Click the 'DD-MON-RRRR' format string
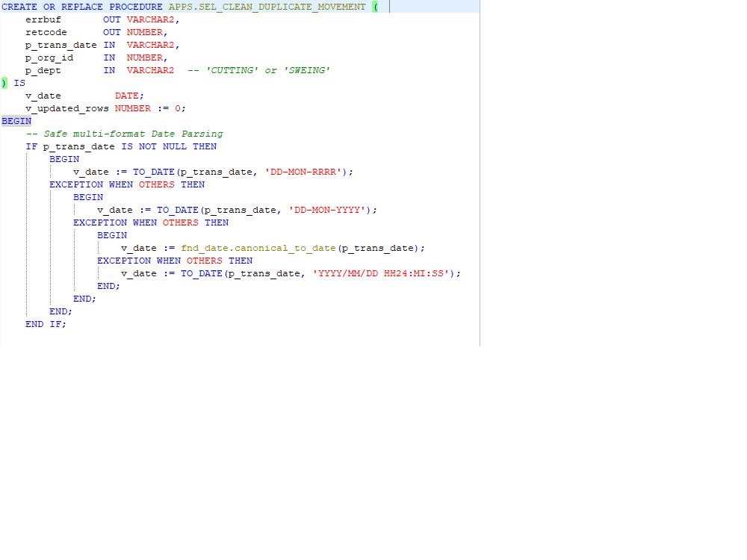Screen dimensions: 747x560 [x=303, y=172]
